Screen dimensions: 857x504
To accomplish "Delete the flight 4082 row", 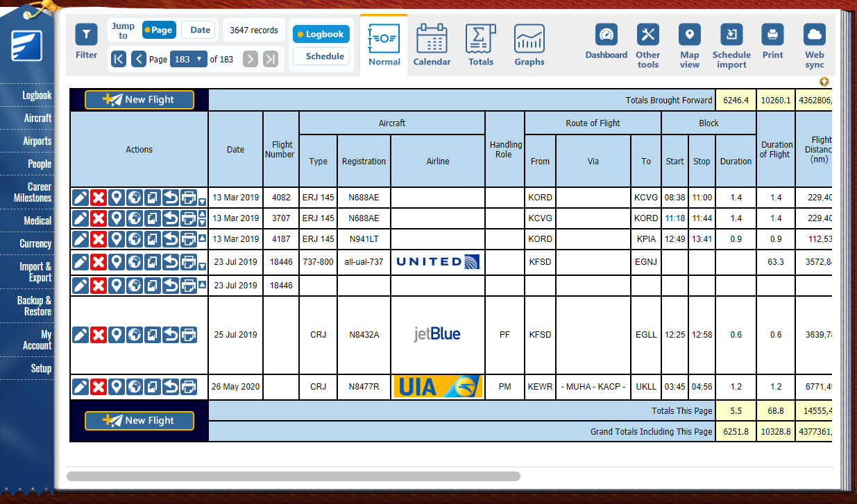I will (x=99, y=198).
